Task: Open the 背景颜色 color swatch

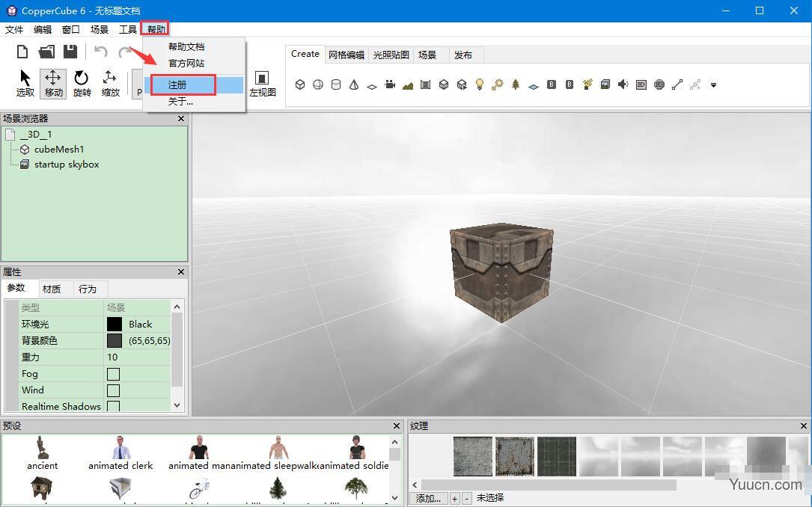Action: 114,340
